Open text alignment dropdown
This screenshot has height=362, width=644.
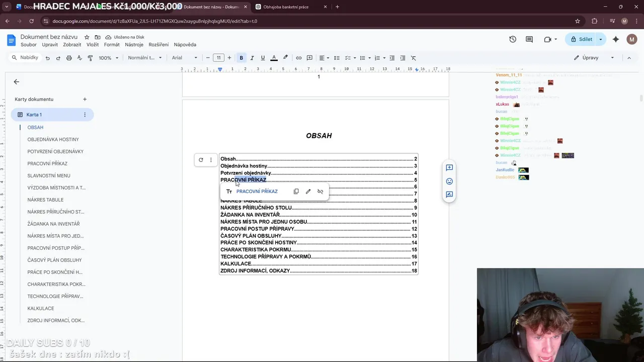coord(324,58)
